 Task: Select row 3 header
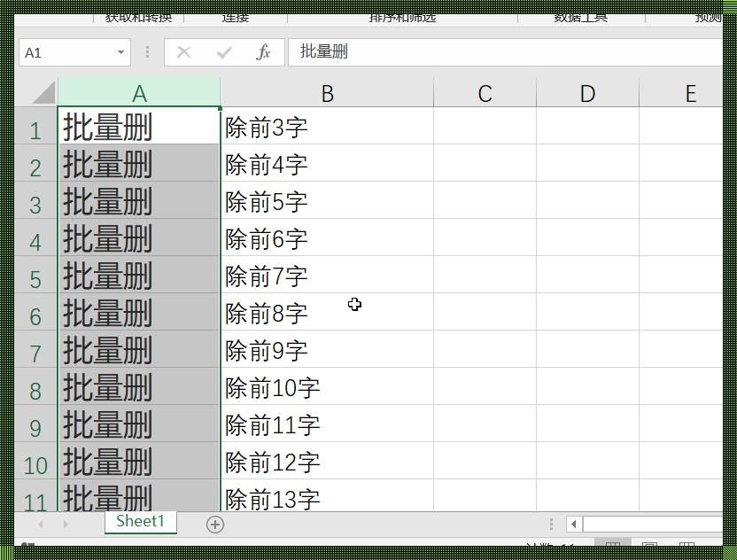(x=35, y=200)
